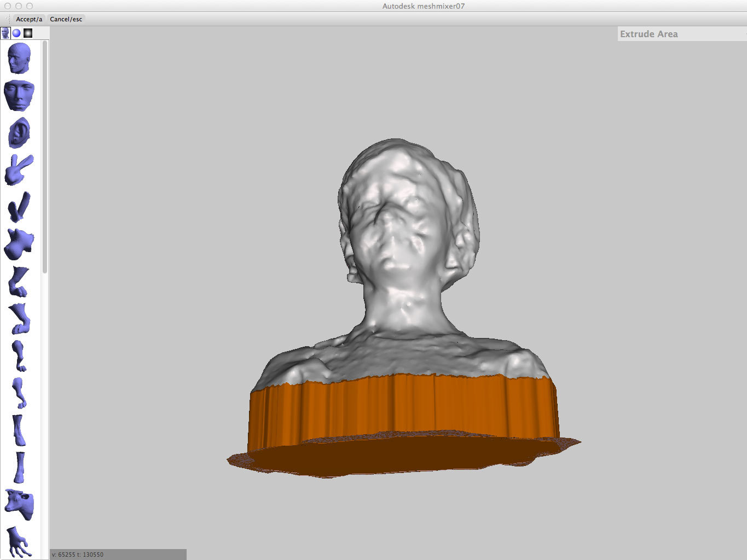Select the head parts library tab icon
The image size is (747, 560).
(5, 33)
